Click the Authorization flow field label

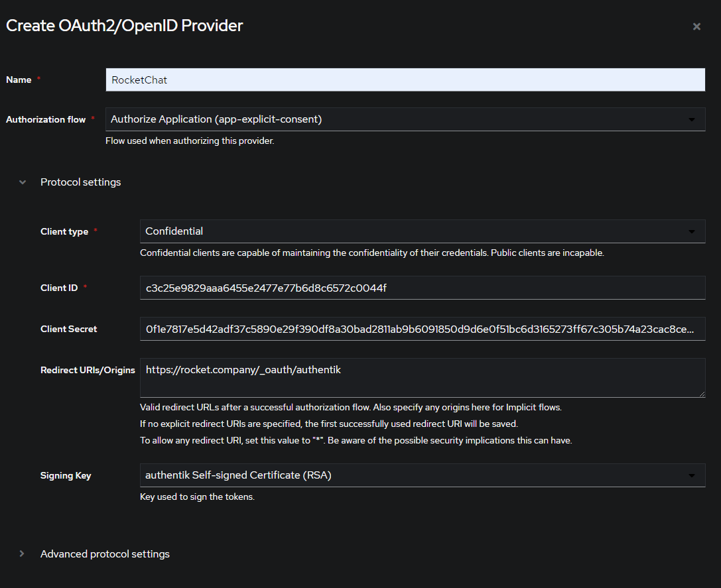coord(46,120)
